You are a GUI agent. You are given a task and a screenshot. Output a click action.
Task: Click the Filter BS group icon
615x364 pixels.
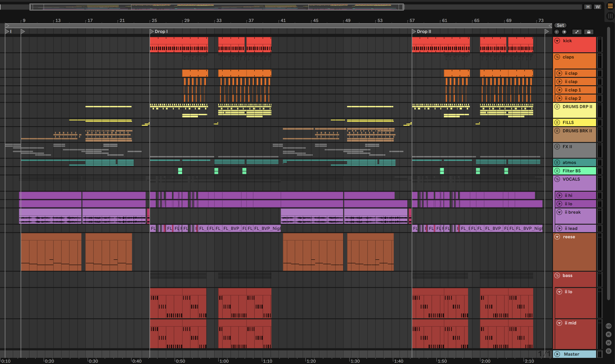tap(557, 171)
